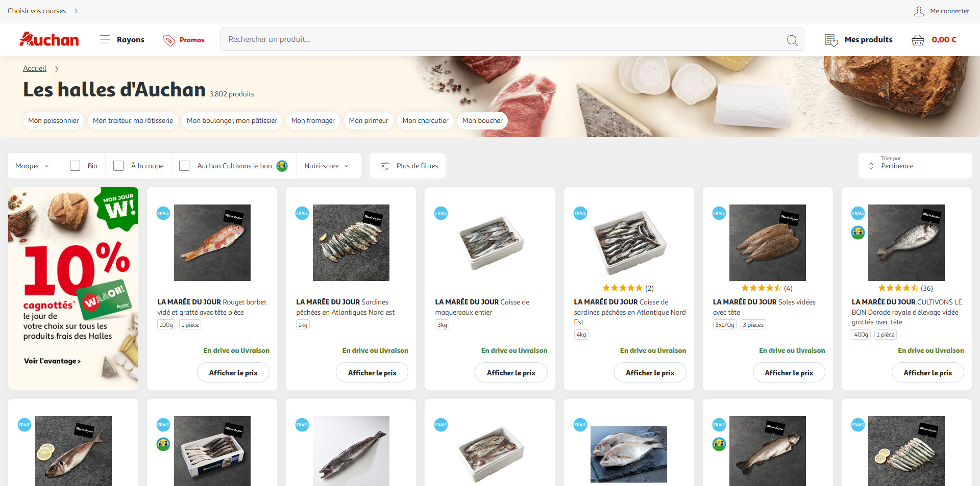Go to the Accueil breadcrumb link
The height and width of the screenshot is (486, 980).
coord(35,68)
